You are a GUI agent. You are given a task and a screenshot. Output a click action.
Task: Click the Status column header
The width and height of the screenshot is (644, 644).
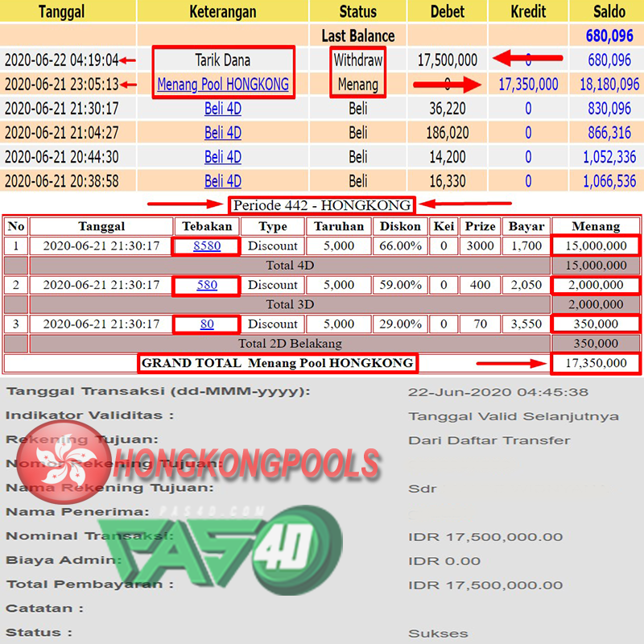tap(357, 11)
